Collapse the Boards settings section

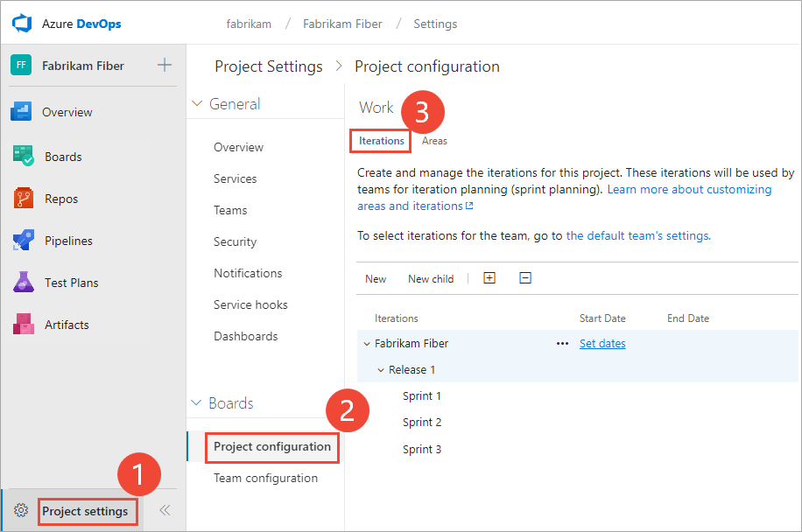[x=196, y=403]
